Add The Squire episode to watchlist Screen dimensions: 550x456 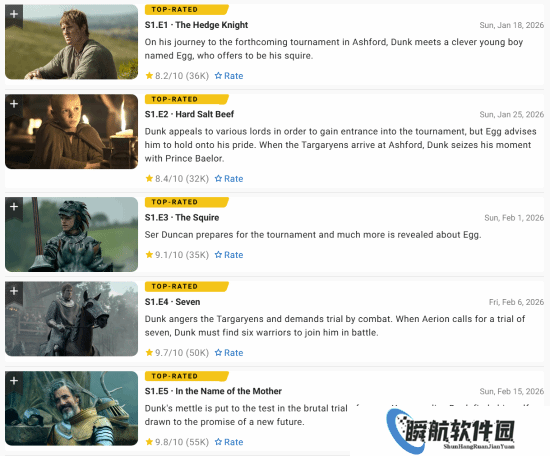pyautogui.click(x=14, y=207)
